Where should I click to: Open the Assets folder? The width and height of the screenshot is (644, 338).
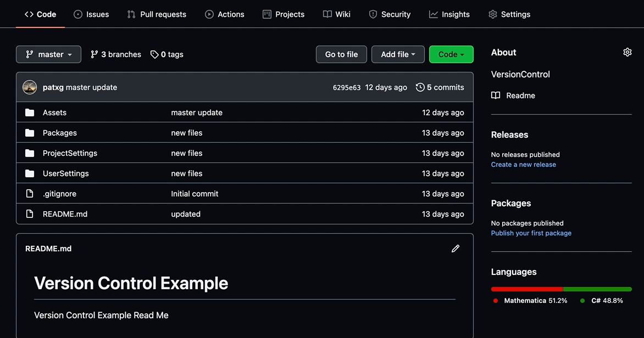pos(54,112)
